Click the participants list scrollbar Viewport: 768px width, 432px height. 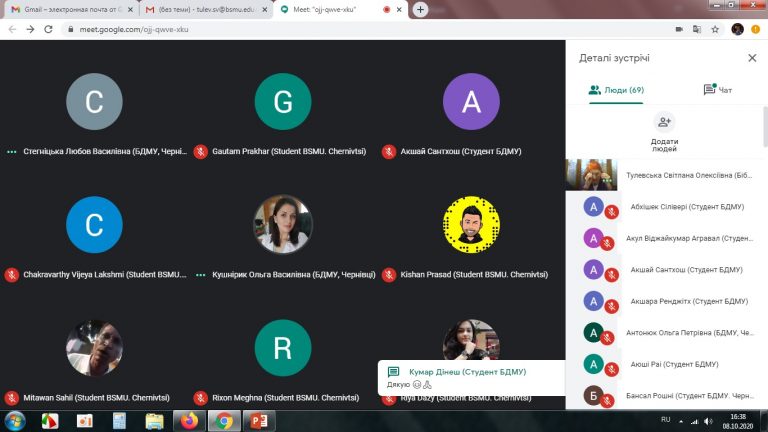point(764,250)
